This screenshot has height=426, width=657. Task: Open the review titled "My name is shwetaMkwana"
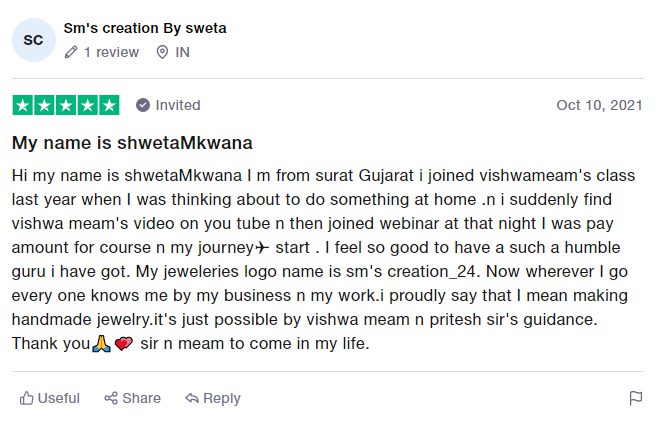[x=132, y=142]
